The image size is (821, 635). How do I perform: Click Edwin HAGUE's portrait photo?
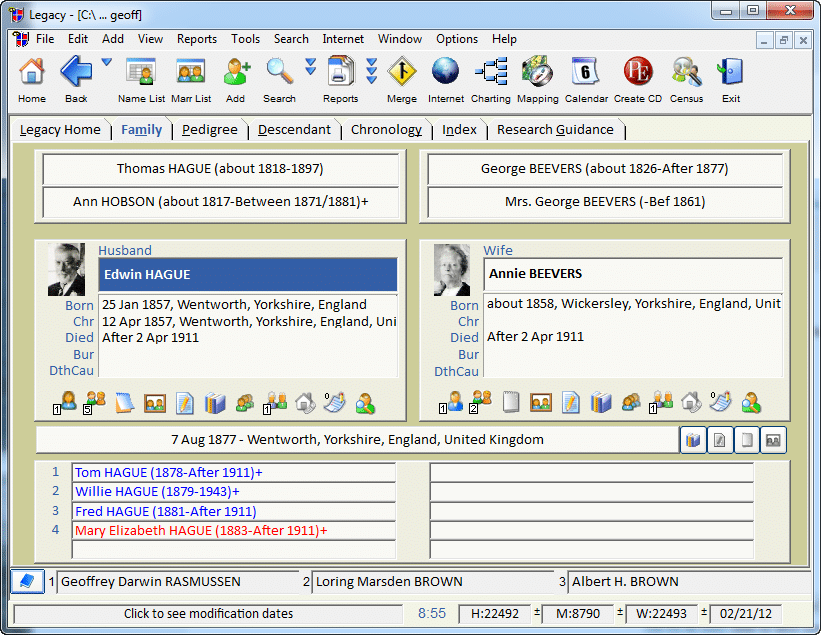[x=66, y=270]
